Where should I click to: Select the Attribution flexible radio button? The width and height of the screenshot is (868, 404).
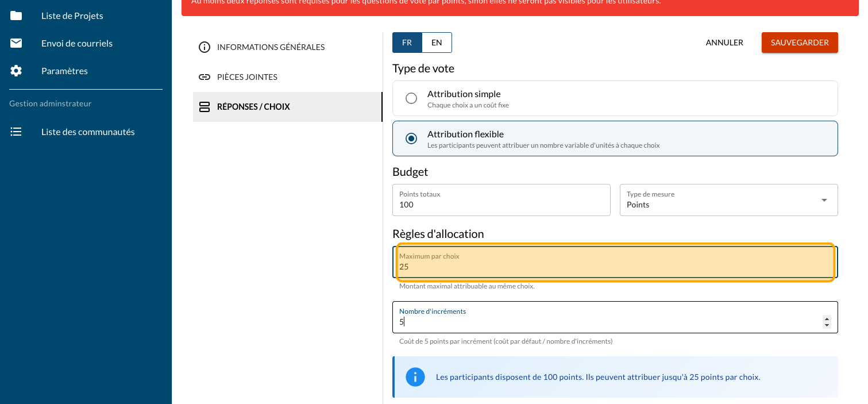(411, 138)
